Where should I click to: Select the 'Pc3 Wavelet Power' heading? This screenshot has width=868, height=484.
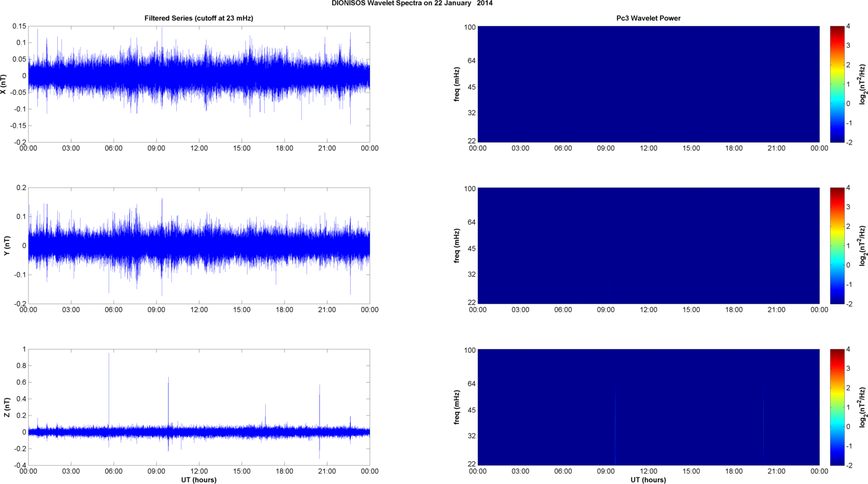(649, 18)
